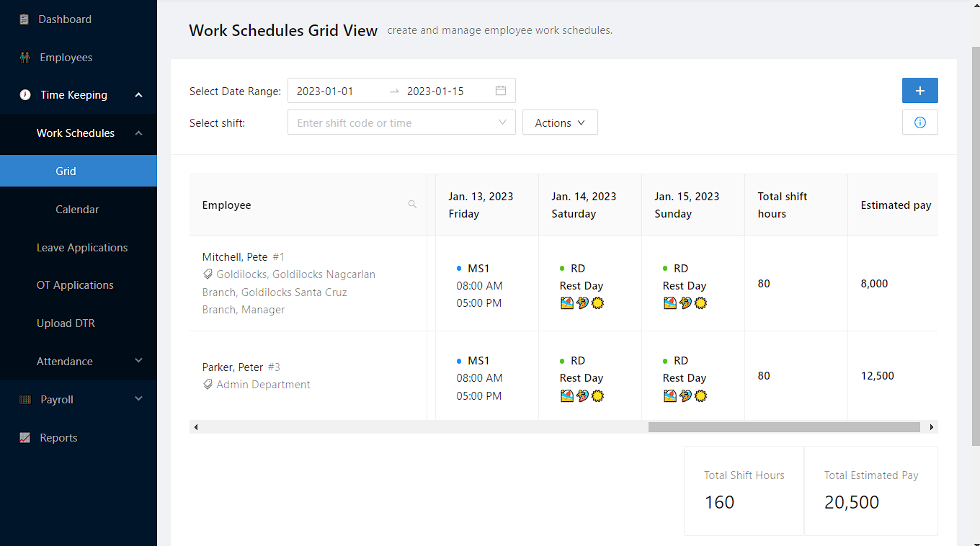Viewport: 980px width, 546px height.
Task: Go to OT Applications
Action: tap(75, 285)
